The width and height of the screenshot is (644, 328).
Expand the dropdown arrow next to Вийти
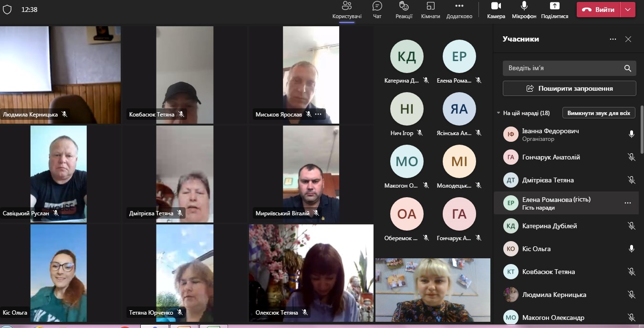point(628,10)
